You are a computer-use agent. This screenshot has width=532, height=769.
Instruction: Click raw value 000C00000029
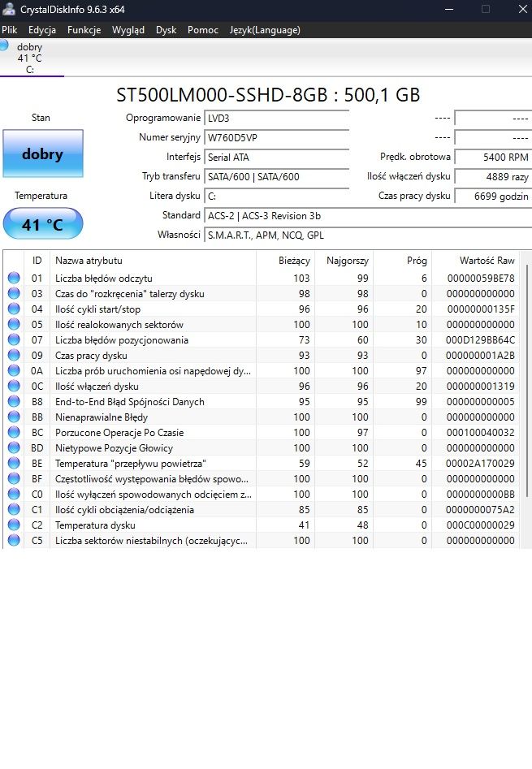tap(481, 525)
